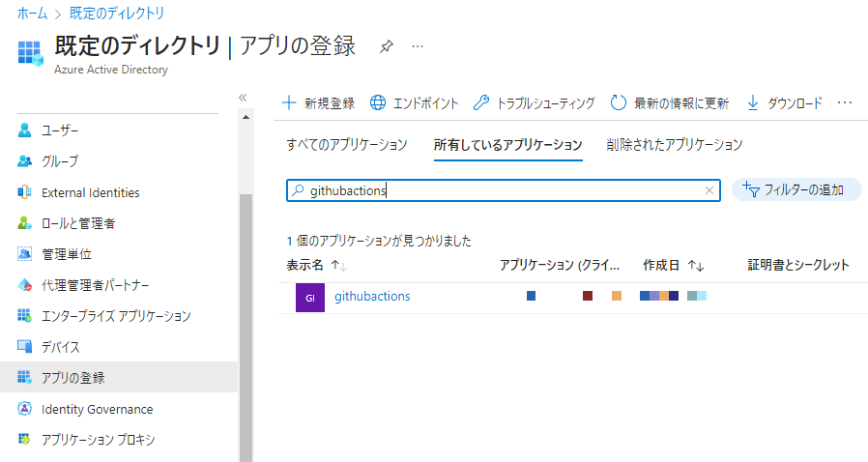The image size is (868, 462).
Task: Click the エンドポイント label
Action: pyautogui.click(x=425, y=103)
